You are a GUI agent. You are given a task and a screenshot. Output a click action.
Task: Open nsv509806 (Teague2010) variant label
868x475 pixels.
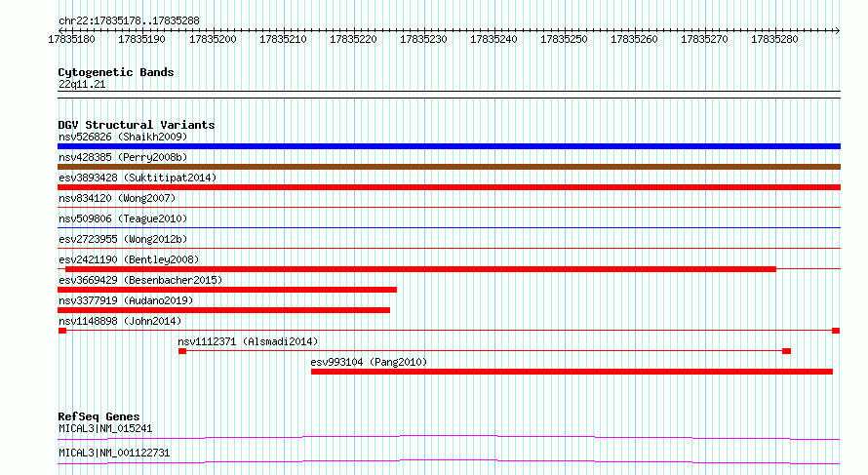[x=123, y=218]
